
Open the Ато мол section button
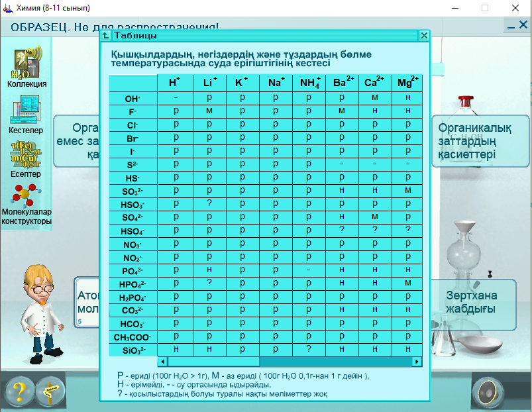coord(87,303)
